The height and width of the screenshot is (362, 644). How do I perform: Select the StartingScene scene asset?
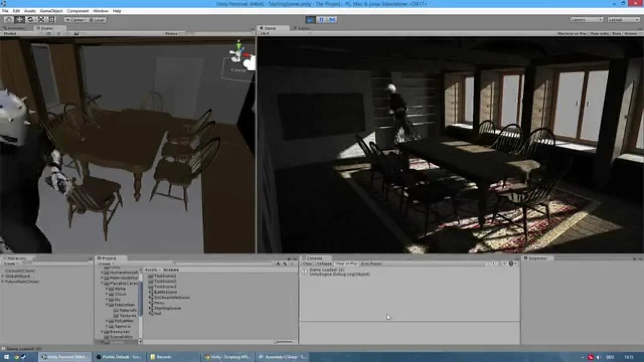pyautogui.click(x=165, y=308)
